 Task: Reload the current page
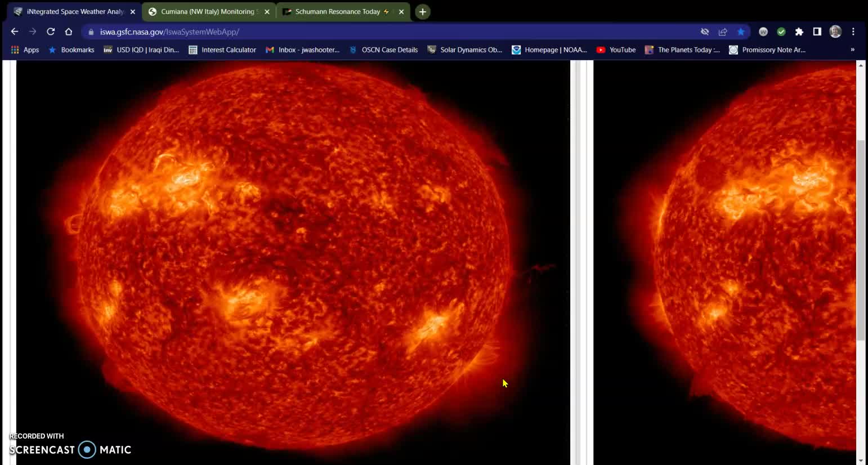(51, 32)
